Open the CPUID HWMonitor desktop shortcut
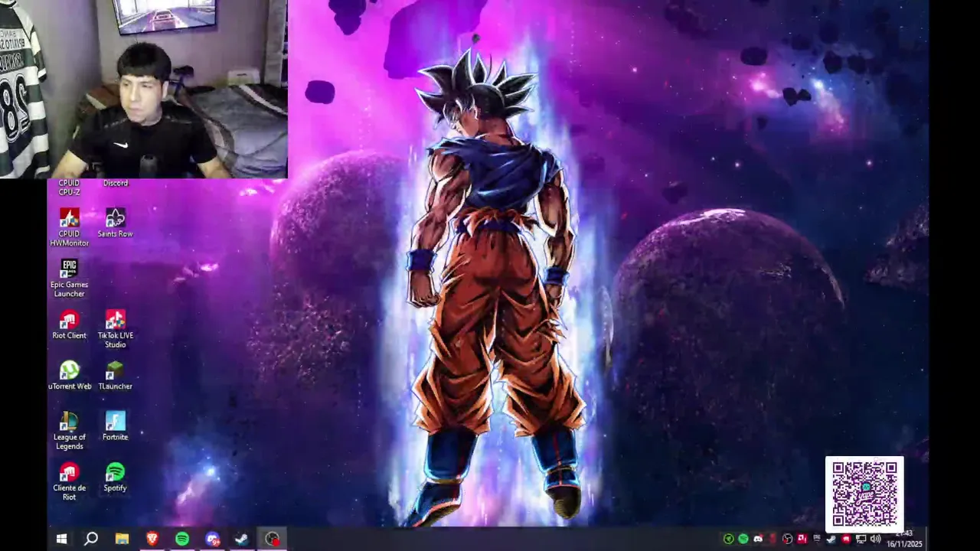Viewport: 980px width, 551px height. coord(69,227)
